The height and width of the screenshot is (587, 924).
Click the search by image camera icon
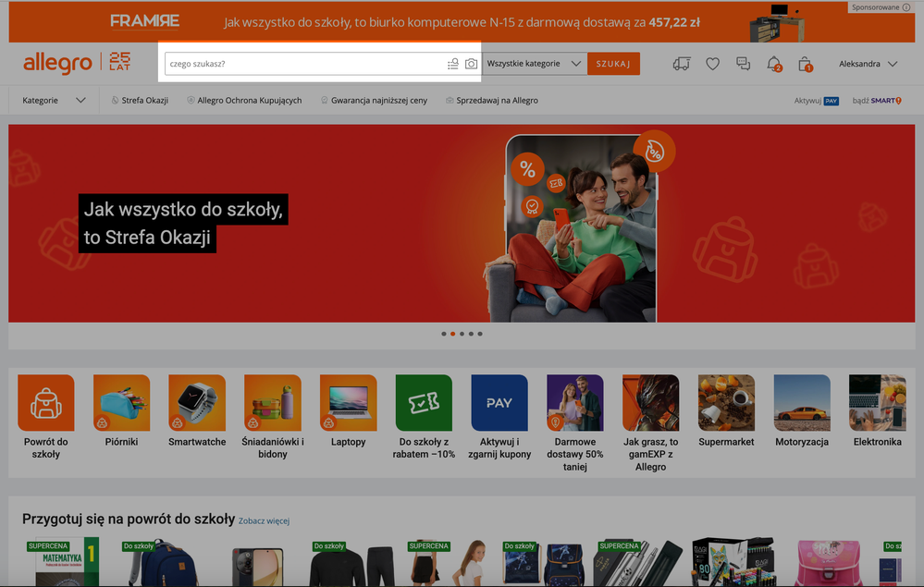pos(471,64)
